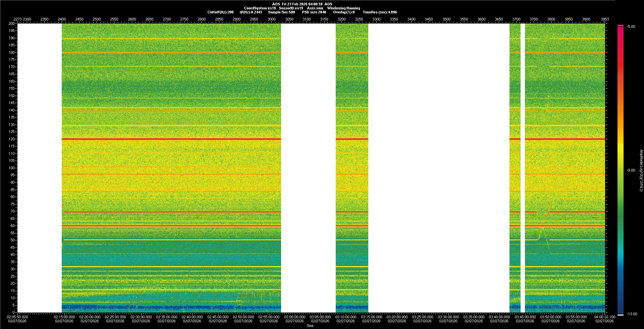Image resolution: width=644 pixels, height=329 pixels.
Task: Click the 3000 tick on the top axis
Action: point(271,19)
